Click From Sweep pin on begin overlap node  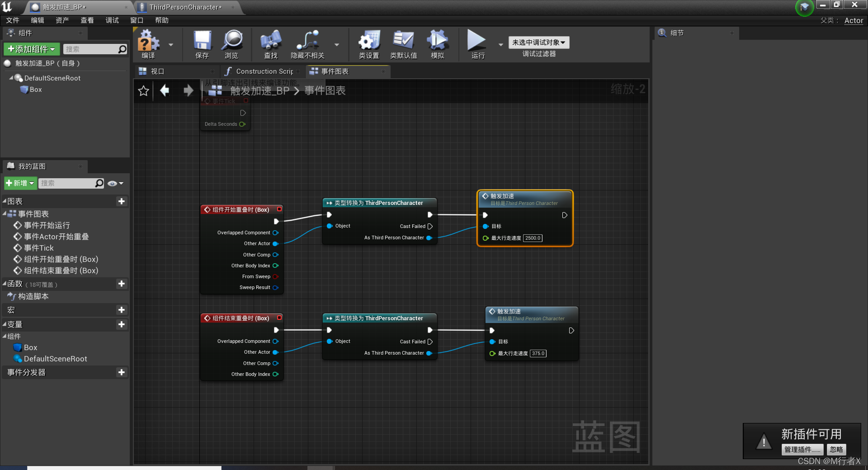275,276
